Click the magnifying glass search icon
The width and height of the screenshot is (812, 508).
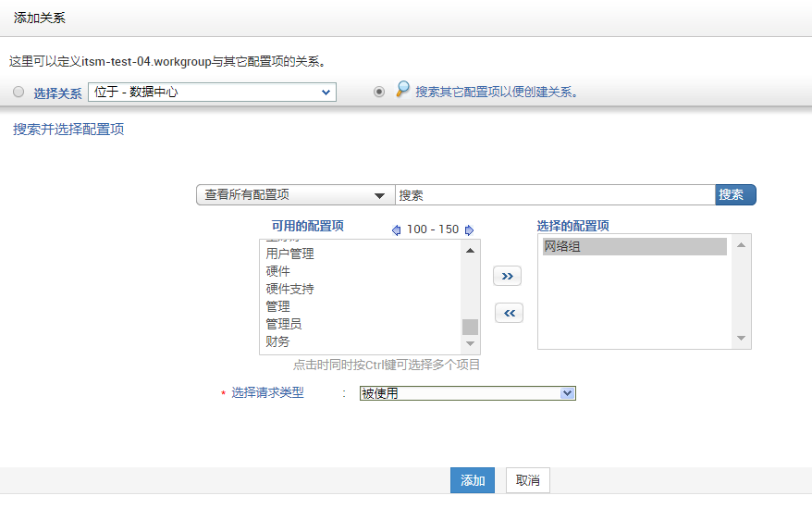point(402,89)
